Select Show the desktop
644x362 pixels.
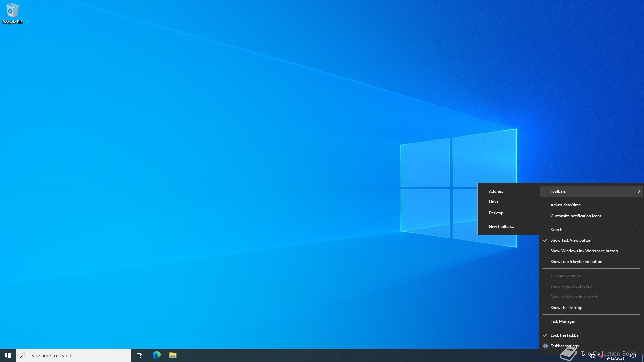592,308
